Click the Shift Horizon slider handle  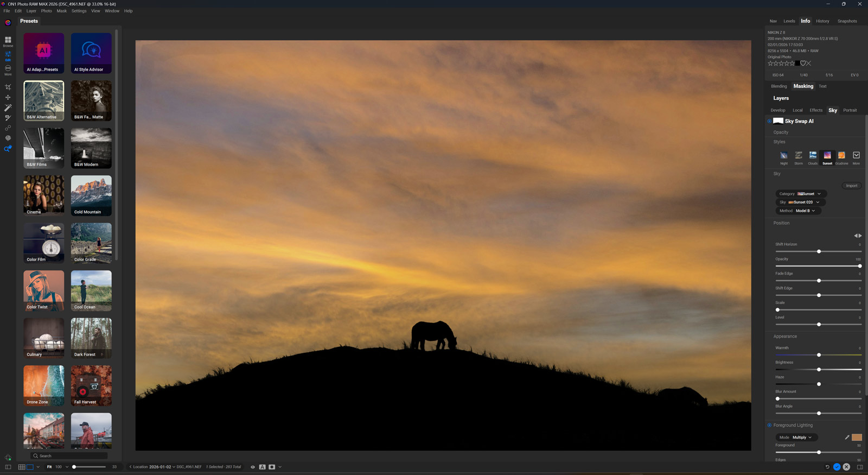tap(819, 251)
